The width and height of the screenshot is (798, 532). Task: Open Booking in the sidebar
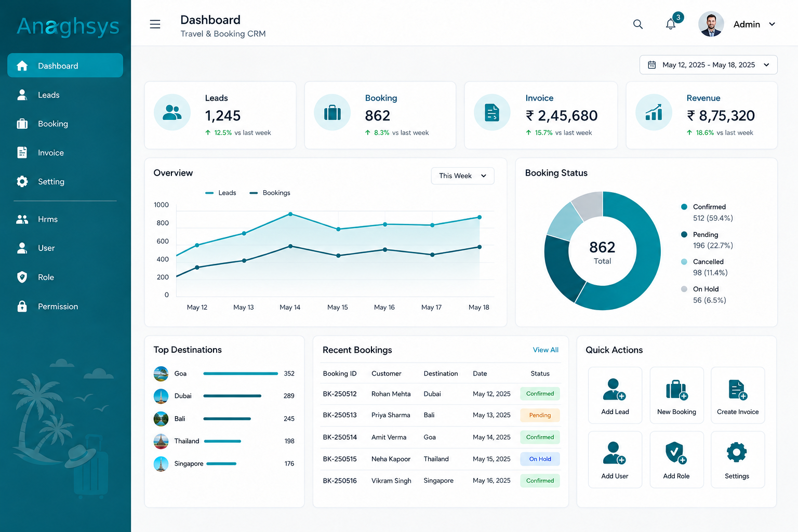click(65, 124)
